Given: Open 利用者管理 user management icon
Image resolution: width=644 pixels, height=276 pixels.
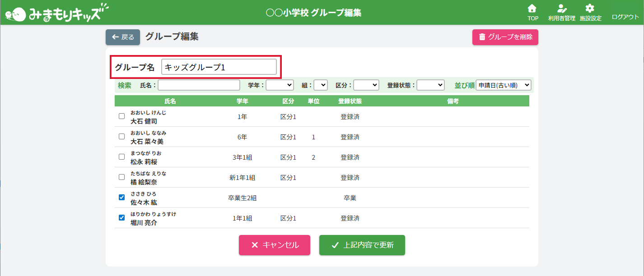Looking at the screenshot, I should coord(562,9).
